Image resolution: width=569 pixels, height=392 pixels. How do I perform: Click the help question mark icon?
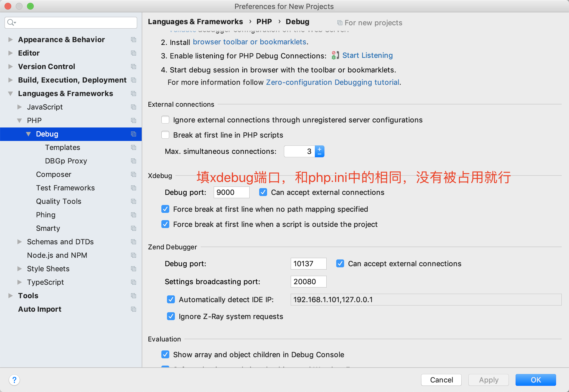click(x=14, y=380)
